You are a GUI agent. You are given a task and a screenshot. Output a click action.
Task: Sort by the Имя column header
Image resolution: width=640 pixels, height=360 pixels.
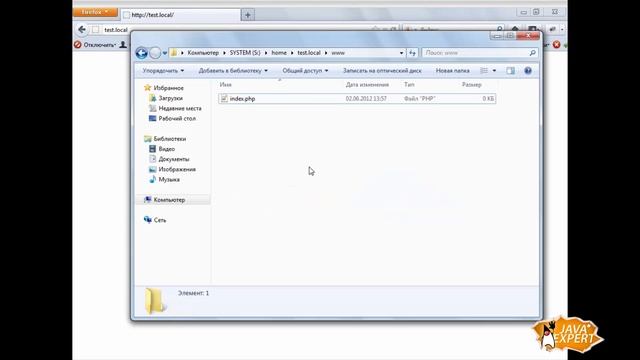tap(226, 84)
